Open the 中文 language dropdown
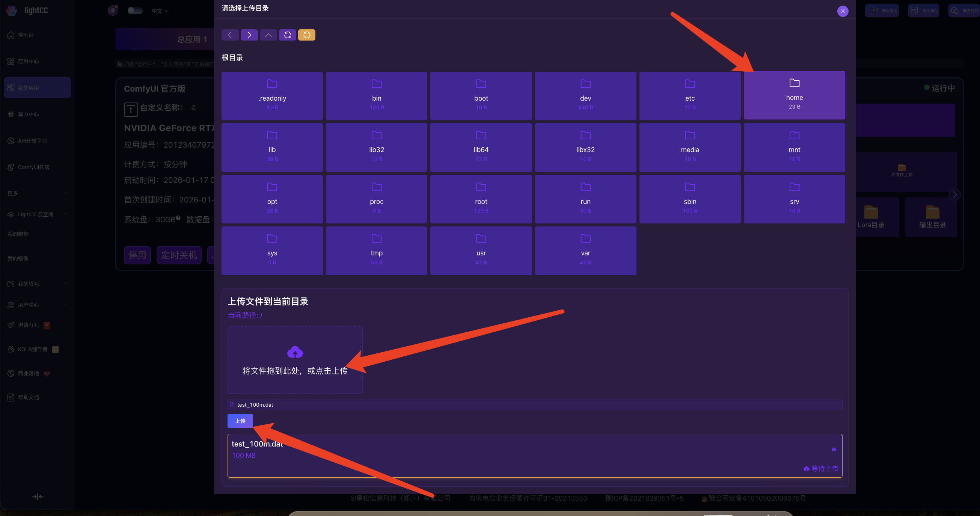 (160, 11)
